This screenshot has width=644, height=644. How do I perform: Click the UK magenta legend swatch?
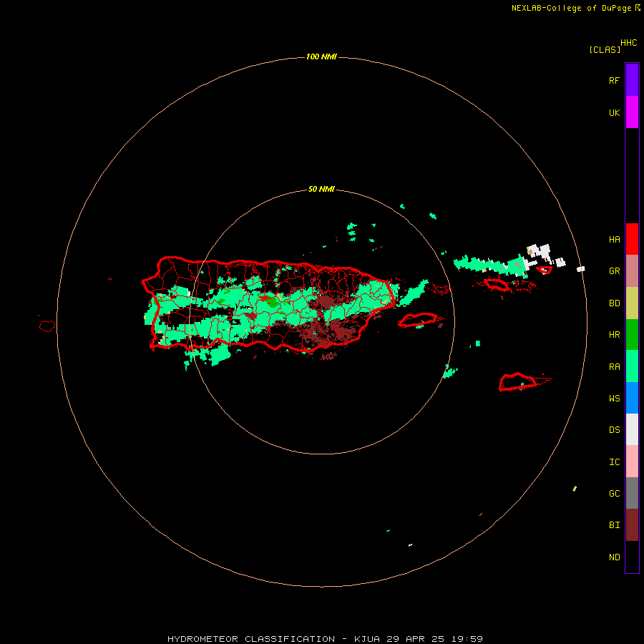coord(632,112)
